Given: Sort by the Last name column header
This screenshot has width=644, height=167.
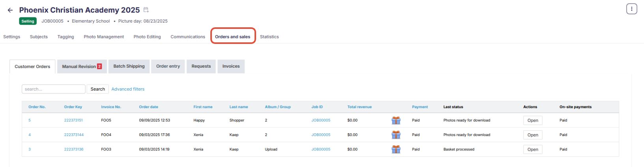Looking at the screenshot, I should 239,107.
